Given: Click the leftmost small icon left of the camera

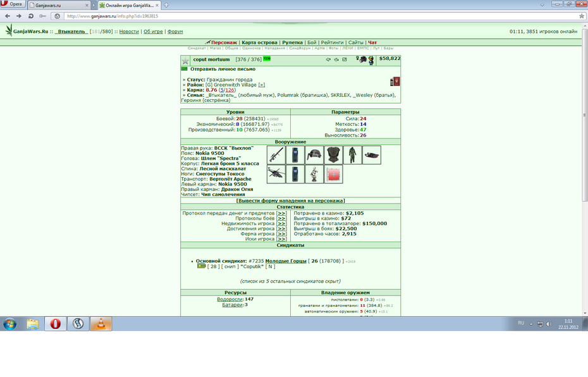Looking at the screenshot, I should 328,59.
